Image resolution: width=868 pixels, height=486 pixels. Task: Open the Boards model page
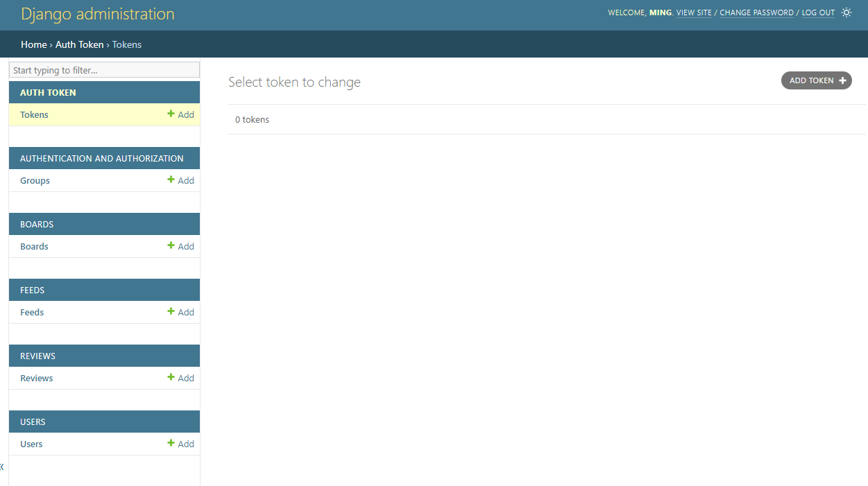point(34,245)
